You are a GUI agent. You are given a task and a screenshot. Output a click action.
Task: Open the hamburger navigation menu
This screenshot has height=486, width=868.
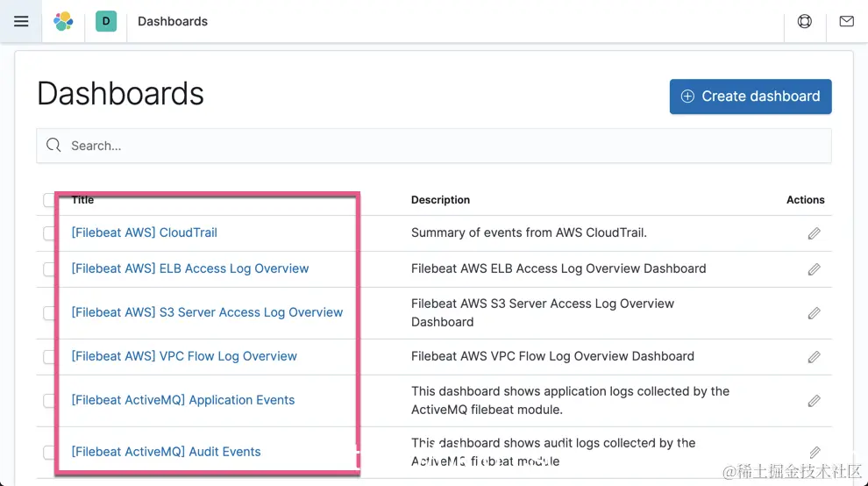(21, 21)
